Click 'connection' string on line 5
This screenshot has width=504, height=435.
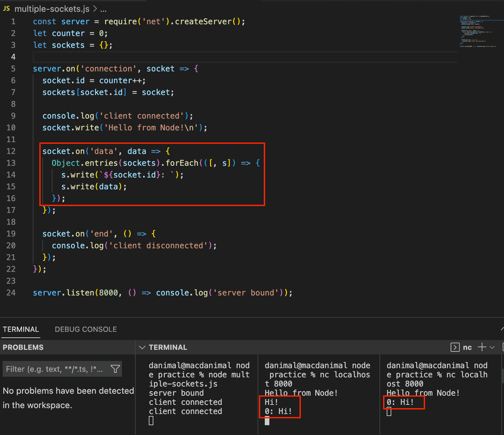pyautogui.click(x=108, y=69)
